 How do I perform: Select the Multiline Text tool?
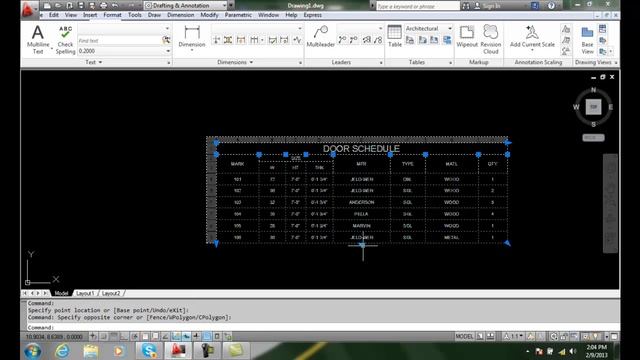click(38, 39)
